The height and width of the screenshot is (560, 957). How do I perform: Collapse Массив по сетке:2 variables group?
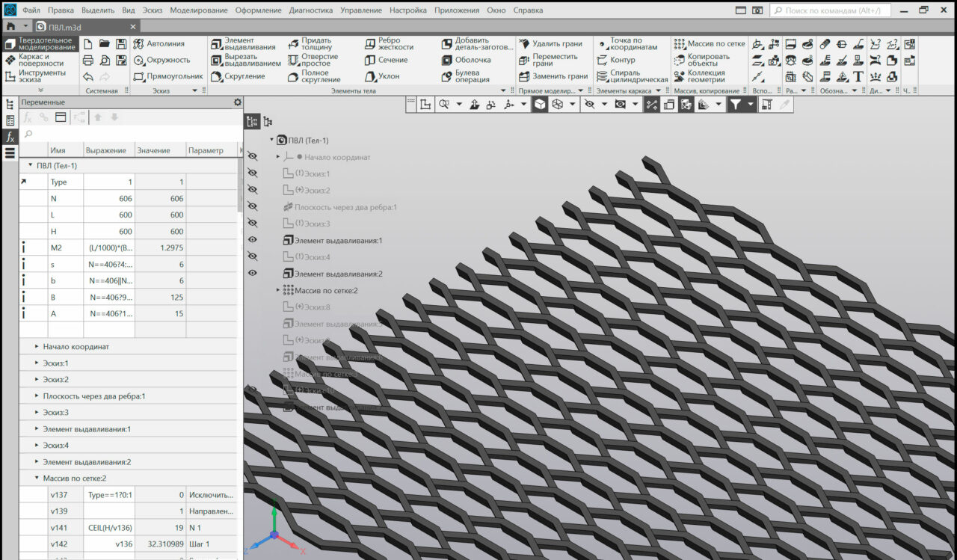point(37,479)
